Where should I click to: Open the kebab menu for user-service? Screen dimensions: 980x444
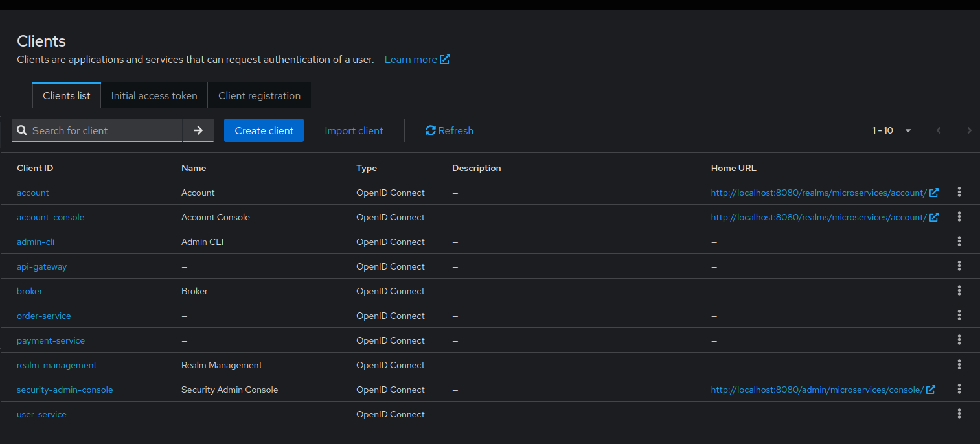[x=959, y=414]
